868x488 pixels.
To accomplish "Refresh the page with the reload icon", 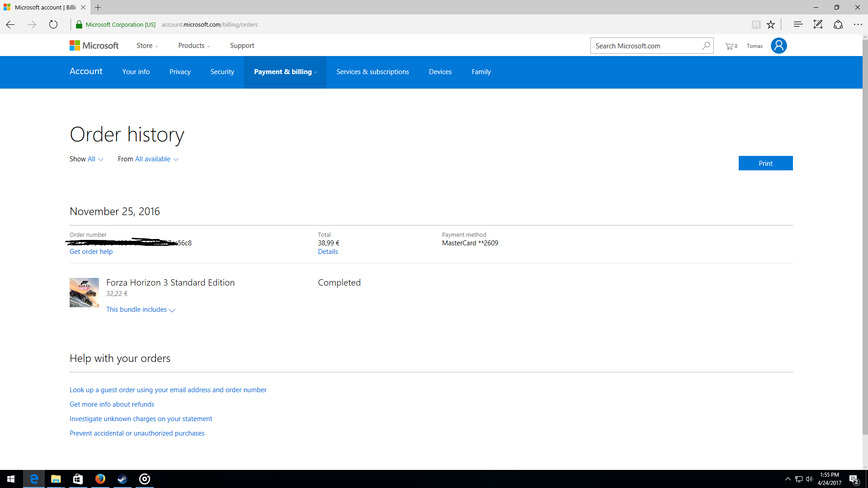I will [x=53, y=24].
